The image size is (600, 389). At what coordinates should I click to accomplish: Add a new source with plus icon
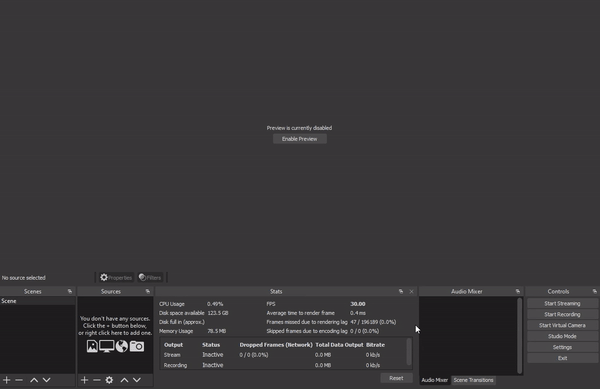pos(85,380)
